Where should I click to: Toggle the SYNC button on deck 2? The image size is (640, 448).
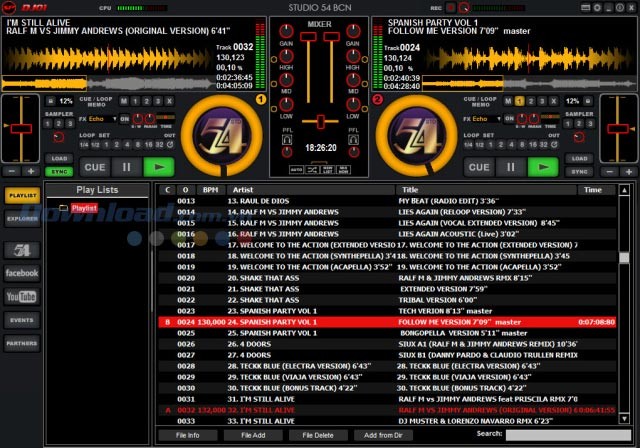point(579,172)
